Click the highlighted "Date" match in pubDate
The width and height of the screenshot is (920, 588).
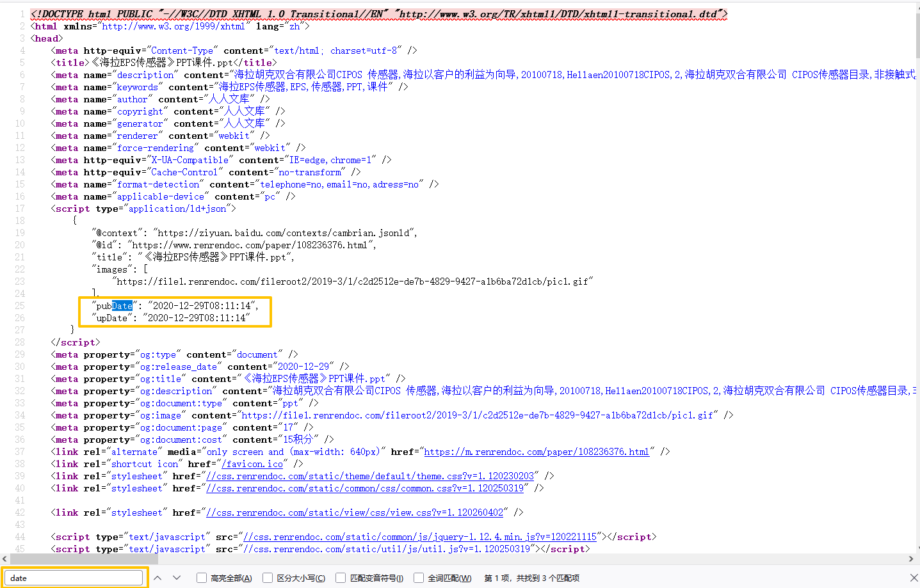tap(122, 306)
